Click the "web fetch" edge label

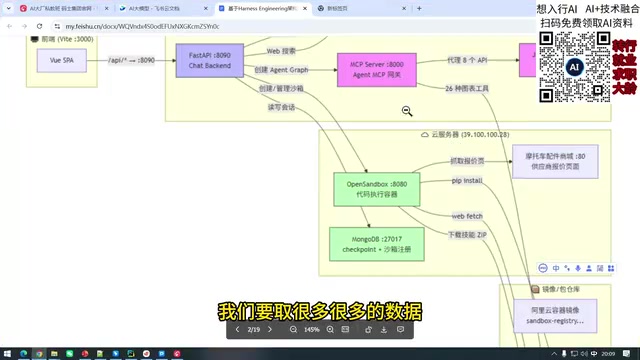pos(467,216)
